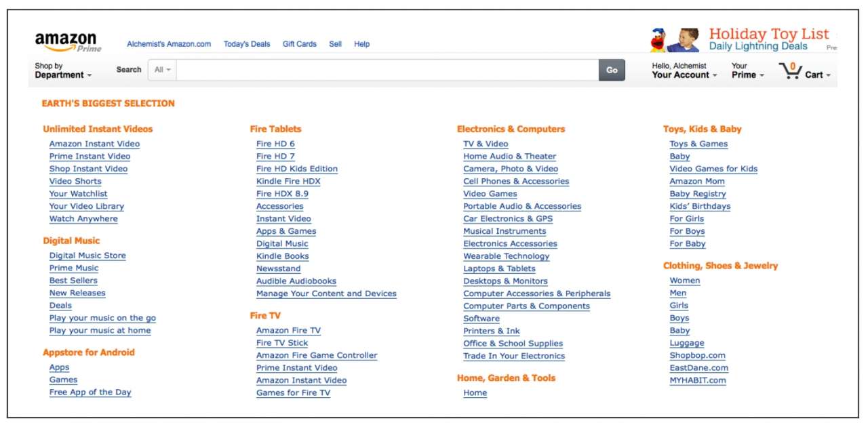Click Daily Lightning Deals banner text

pos(758,46)
